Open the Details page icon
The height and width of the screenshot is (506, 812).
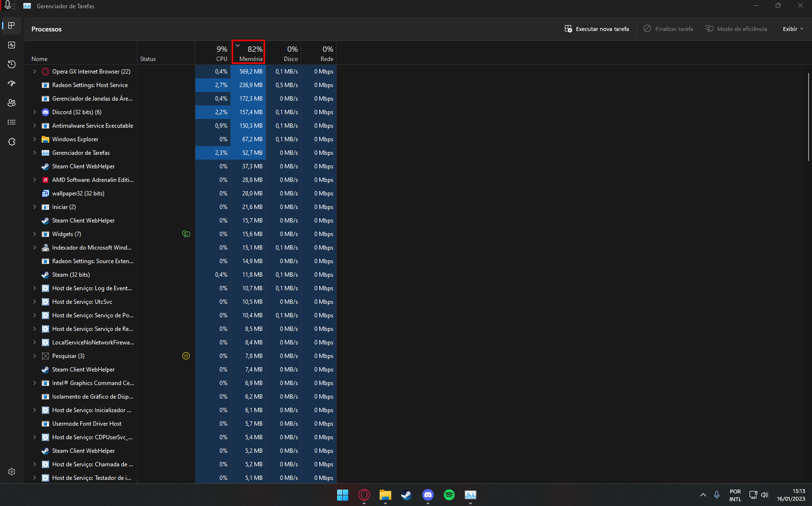pos(12,122)
